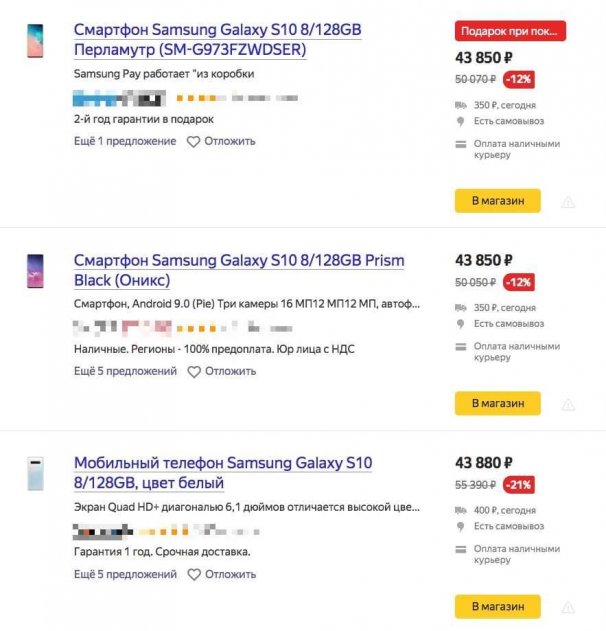Expand 'Ещё 5 предложений' under the white Galaxy S10

[x=125, y=574]
